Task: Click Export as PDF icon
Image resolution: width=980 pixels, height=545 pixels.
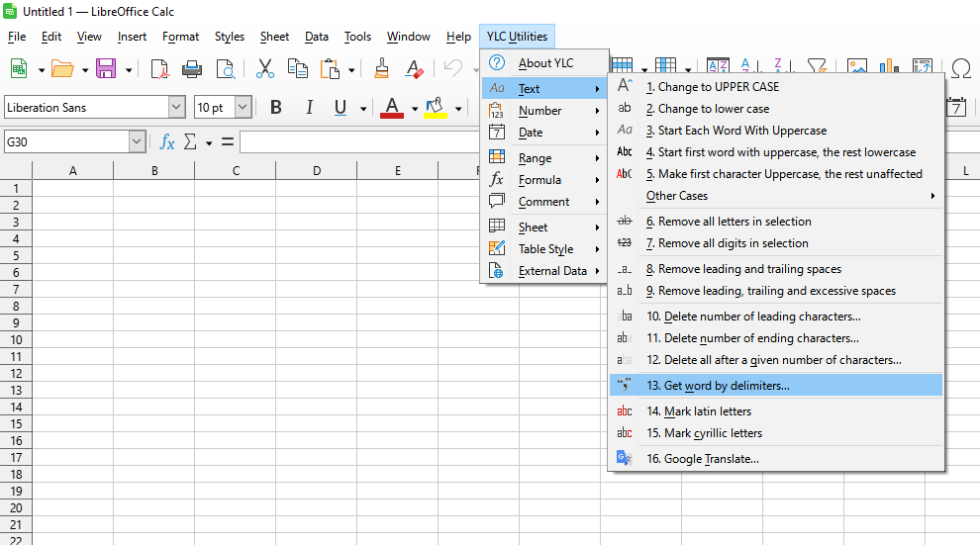Action: pos(159,68)
